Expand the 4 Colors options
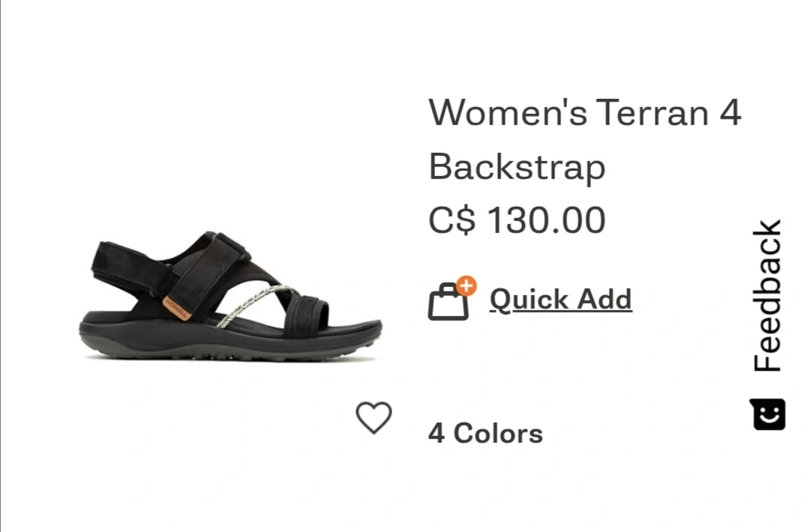This screenshot has height=532, width=810. 485,433
